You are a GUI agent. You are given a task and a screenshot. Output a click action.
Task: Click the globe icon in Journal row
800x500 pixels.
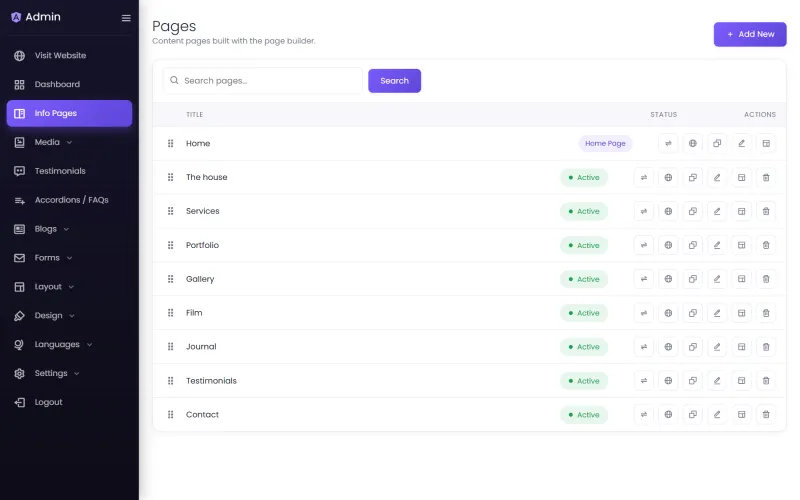[668, 347]
